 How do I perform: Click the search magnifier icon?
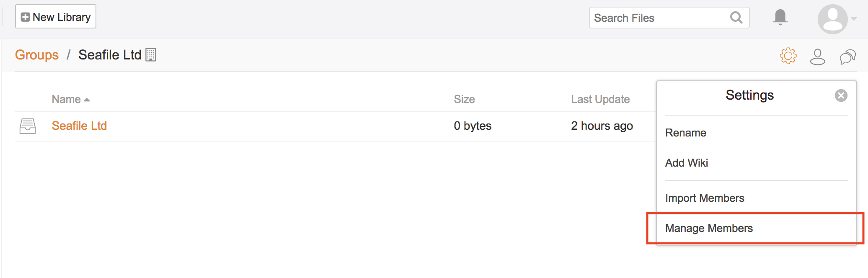(x=736, y=18)
